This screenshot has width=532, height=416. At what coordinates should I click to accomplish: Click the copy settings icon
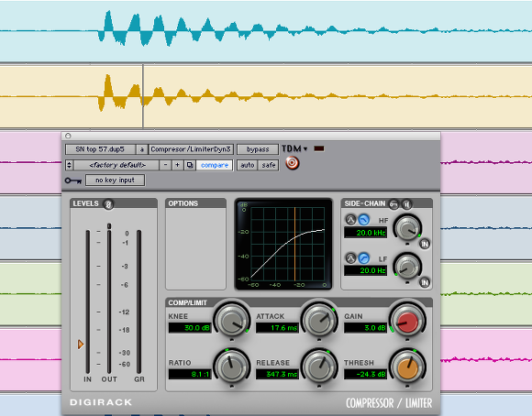[190, 165]
